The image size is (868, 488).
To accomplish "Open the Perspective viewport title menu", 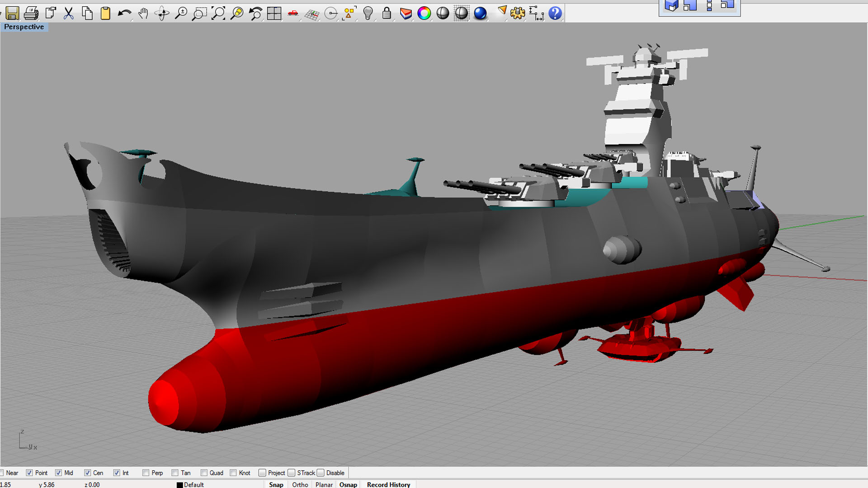I will pos(24,27).
